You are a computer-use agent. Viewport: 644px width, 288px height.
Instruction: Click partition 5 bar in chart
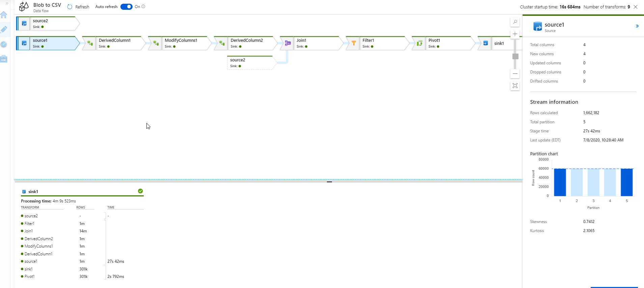(627, 182)
